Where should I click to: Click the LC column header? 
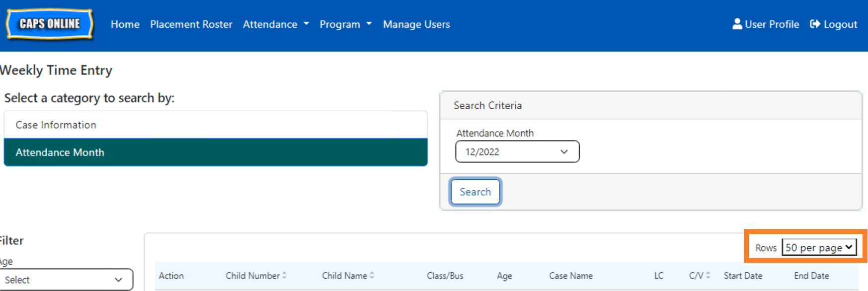[659, 276]
